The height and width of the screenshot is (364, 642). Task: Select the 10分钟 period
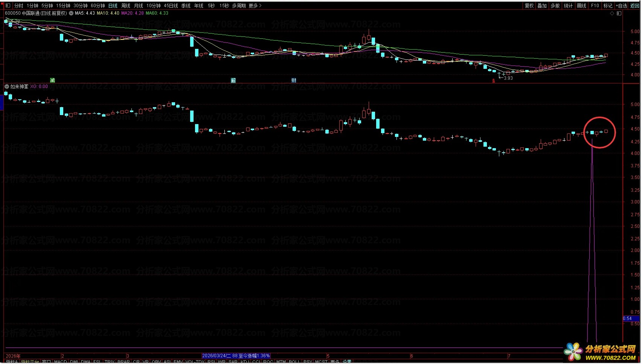click(154, 6)
